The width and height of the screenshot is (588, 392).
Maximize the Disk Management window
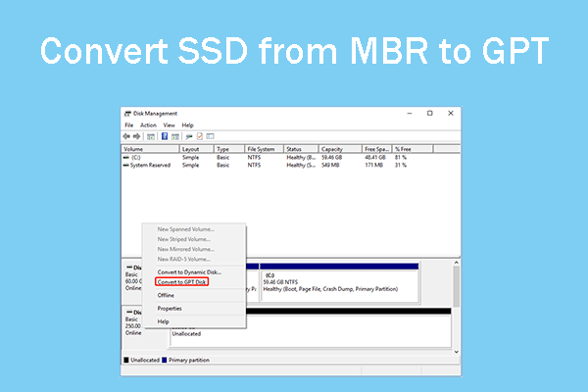pos(430,114)
